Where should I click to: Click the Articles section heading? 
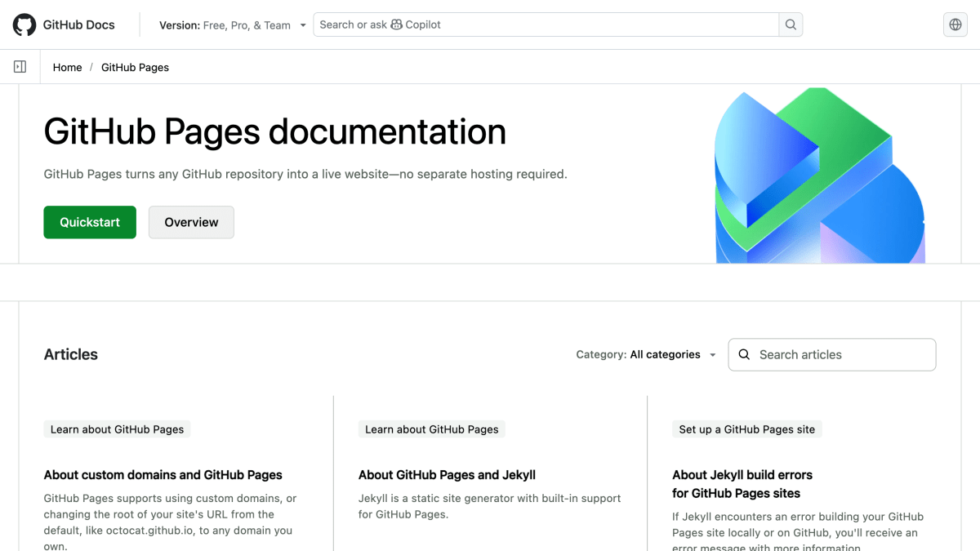pyautogui.click(x=71, y=354)
